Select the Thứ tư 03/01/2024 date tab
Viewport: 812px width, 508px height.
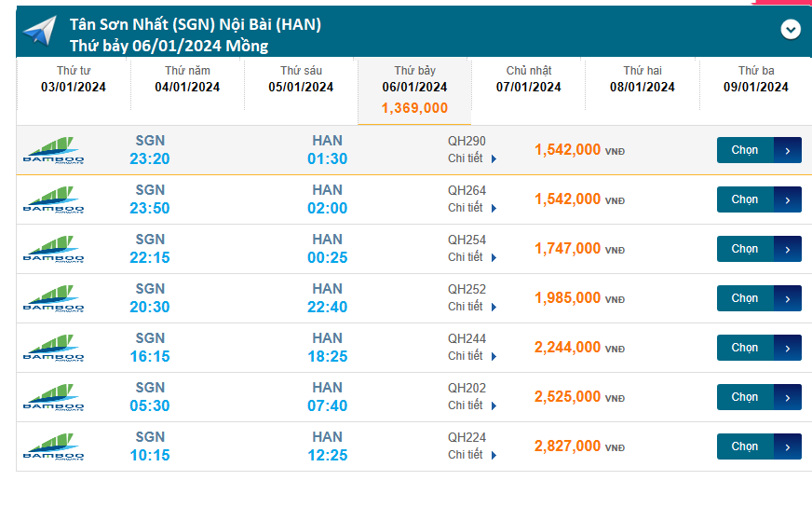[74, 79]
